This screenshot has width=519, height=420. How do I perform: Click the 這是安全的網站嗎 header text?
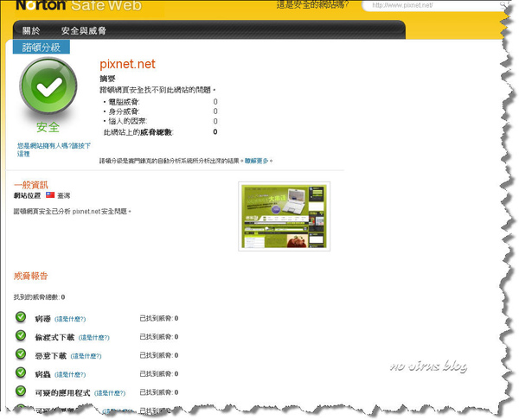(312, 4)
